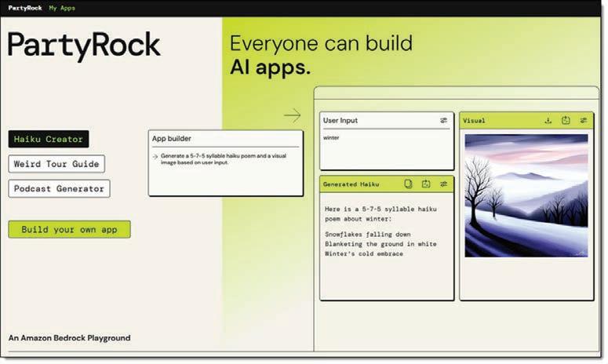
Task: Click the 'Everyone can build' headline
Action: coord(321,43)
